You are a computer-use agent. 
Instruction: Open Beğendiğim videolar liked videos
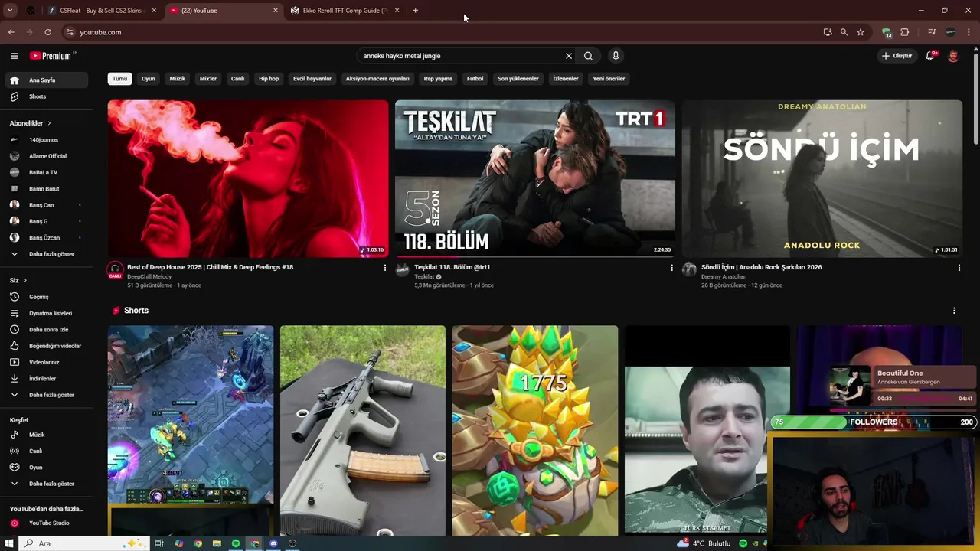[x=47, y=346]
